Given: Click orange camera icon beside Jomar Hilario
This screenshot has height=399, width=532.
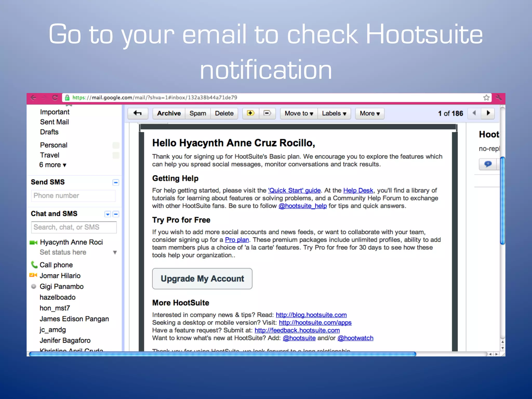Looking at the screenshot, I should 33,275.
